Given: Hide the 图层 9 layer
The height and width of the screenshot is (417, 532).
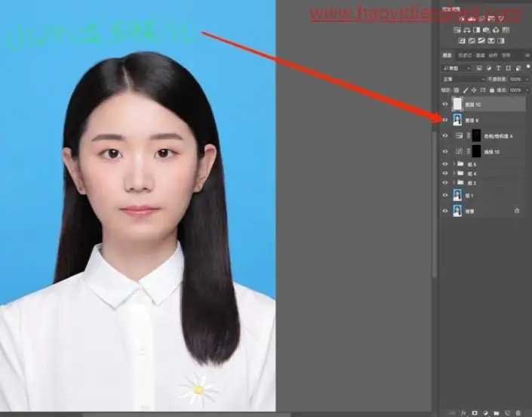Looking at the screenshot, I should click(x=445, y=119).
